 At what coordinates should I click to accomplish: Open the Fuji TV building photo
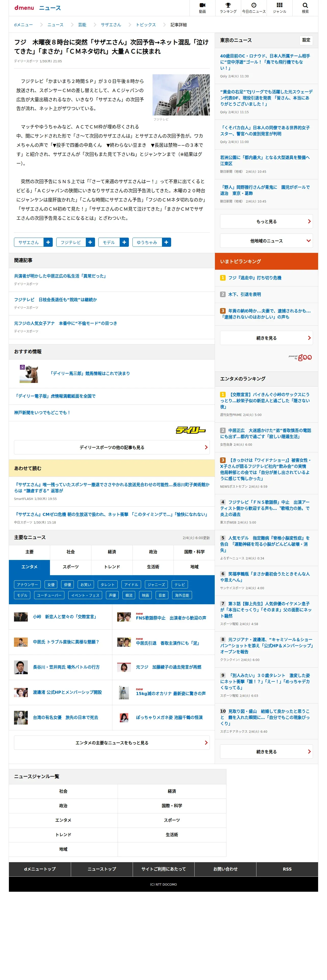pyautogui.click(x=181, y=95)
